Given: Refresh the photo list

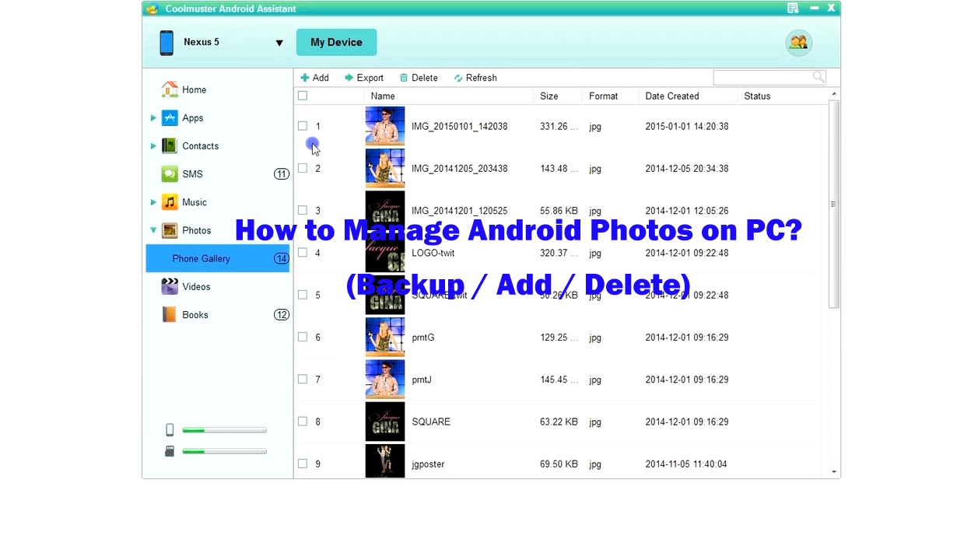Looking at the screenshot, I should 475,78.
